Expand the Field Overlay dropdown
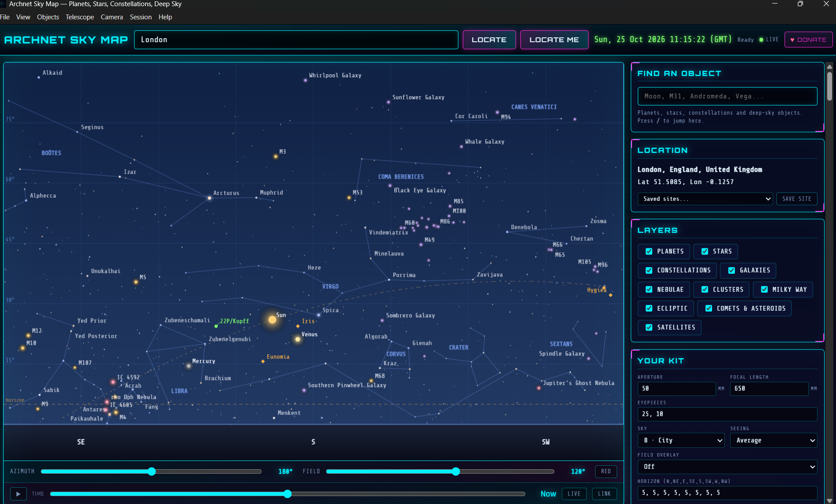The width and height of the screenshot is (836, 504). point(727,467)
